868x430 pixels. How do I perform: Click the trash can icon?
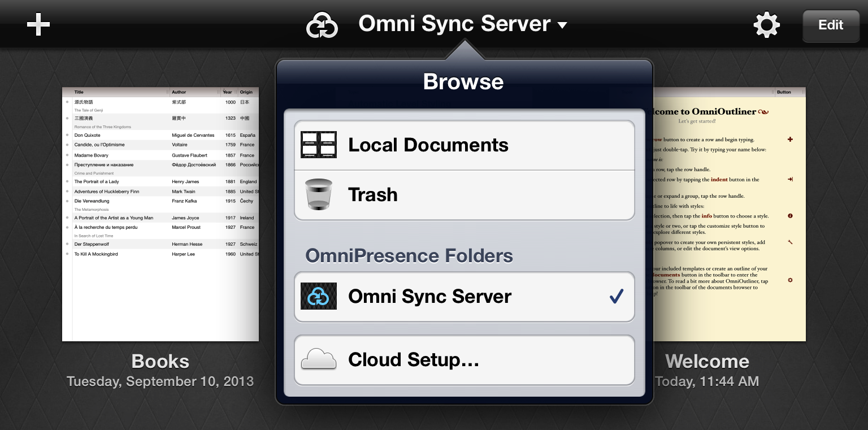pyautogui.click(x=319, y=194)
